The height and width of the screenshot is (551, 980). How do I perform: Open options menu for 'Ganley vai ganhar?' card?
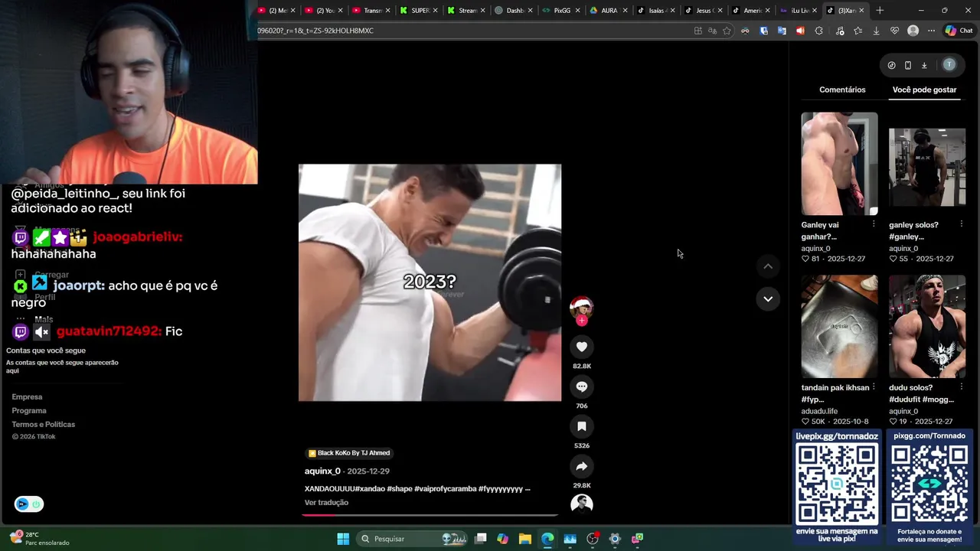(x=874, y=224)
